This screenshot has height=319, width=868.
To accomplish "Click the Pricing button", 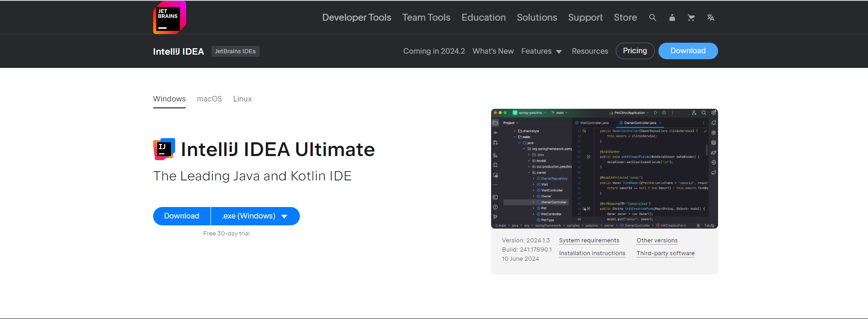I will 635,51.
